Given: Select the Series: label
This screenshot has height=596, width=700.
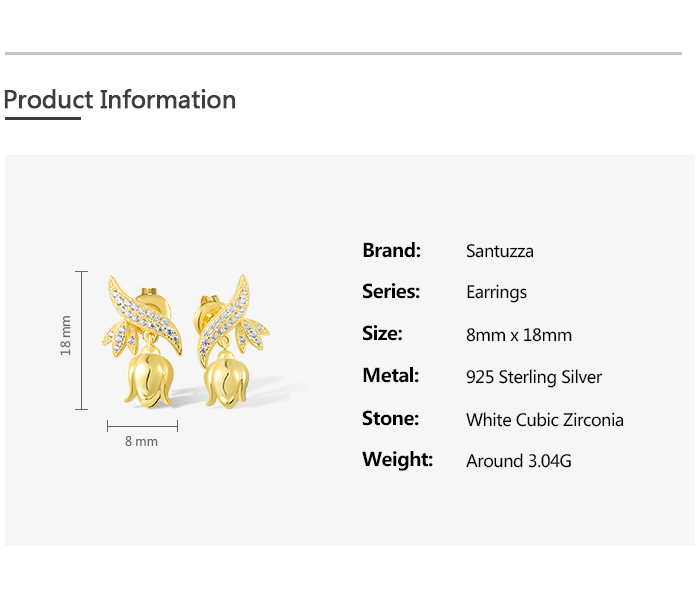Looking at the screenshot, I should coord(391,292).
